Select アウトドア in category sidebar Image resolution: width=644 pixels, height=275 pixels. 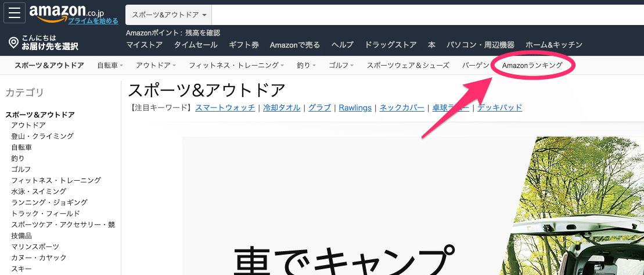tap(28, 125)
